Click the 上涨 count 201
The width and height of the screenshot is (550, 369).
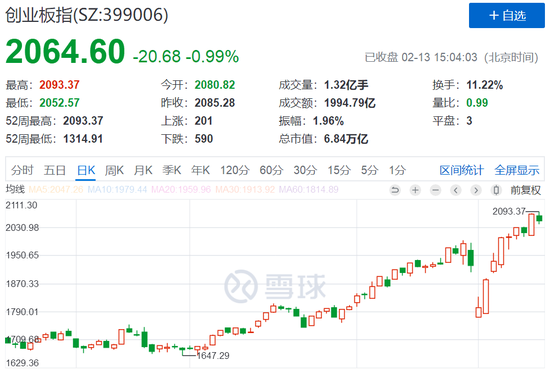point(203,121)
